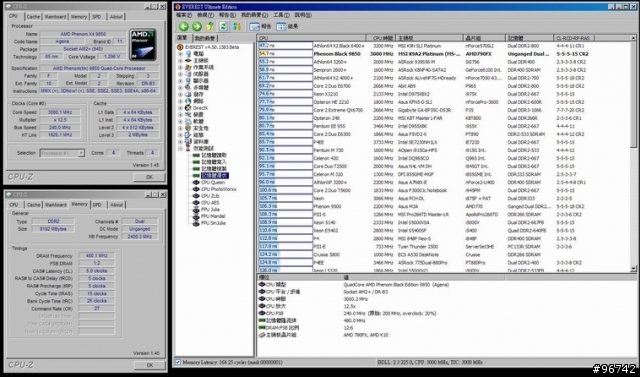Click the Network (網路) tree icon
The height and width of the screenshot is (377, 640).
pyautogui.click(x=188, y=101)
